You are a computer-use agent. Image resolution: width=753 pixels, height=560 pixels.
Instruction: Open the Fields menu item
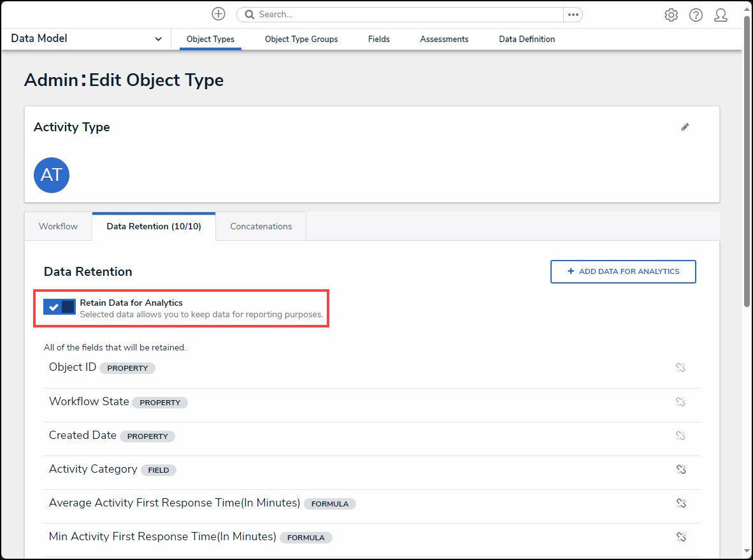pos(379,39)
